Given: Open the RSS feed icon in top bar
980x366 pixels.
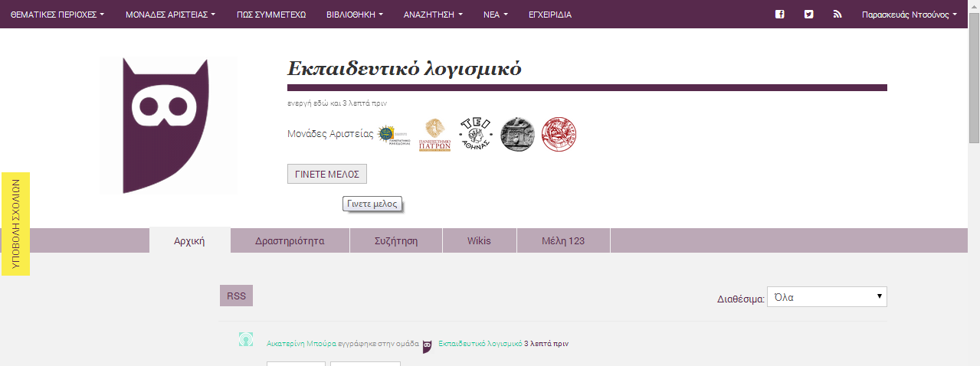Looking at the screenshot, I should tap(837, 14).
